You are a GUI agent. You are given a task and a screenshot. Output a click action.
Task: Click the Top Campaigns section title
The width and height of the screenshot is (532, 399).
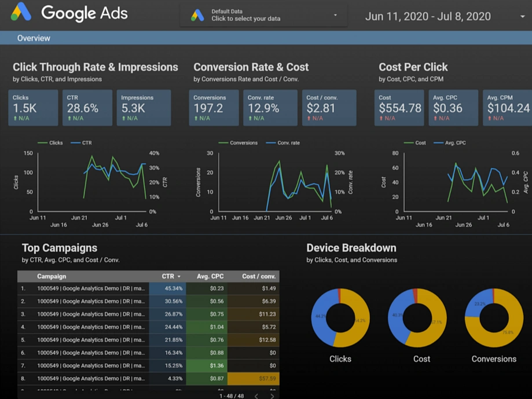click(60, 248)
